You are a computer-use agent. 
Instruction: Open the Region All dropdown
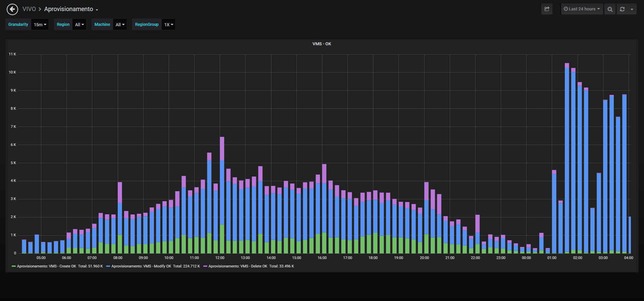79,24
